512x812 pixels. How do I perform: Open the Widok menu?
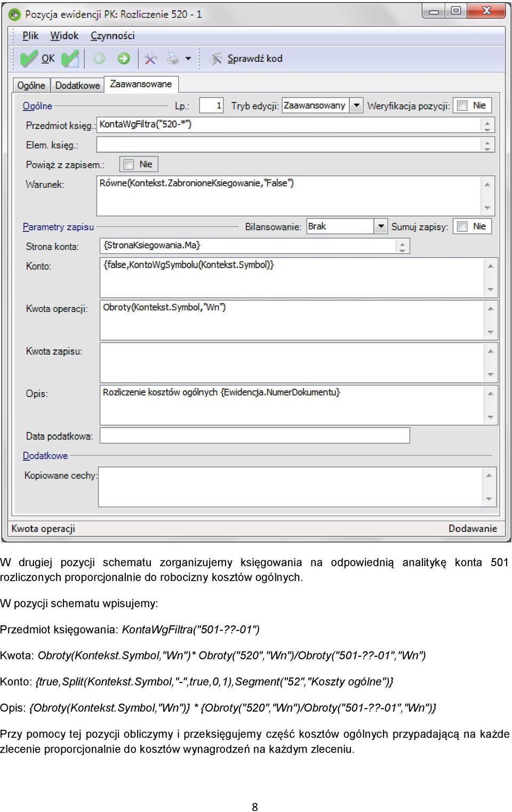click(x=65, y=36)
